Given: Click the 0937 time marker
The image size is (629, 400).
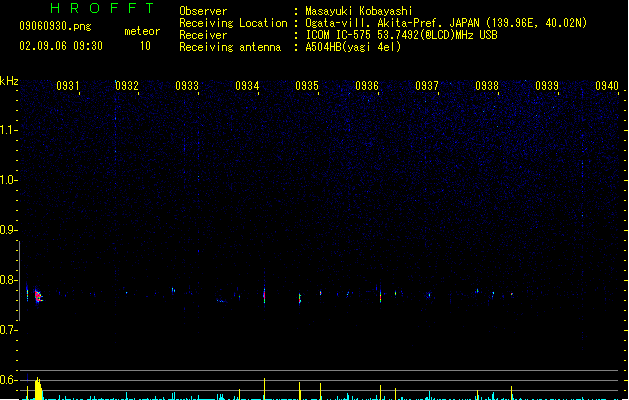Looking at the screenshot, I should click(427, 86).
